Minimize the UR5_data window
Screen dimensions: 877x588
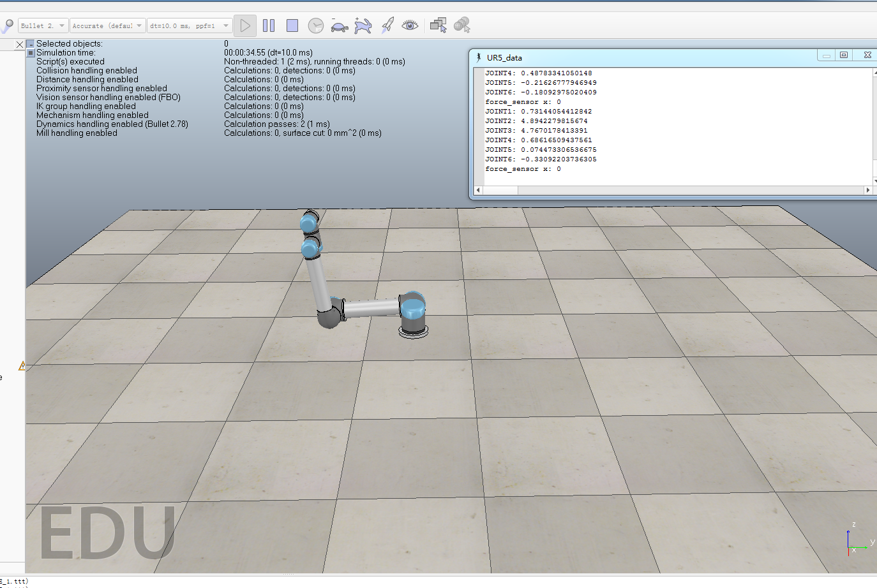click(x=827, y=55)
